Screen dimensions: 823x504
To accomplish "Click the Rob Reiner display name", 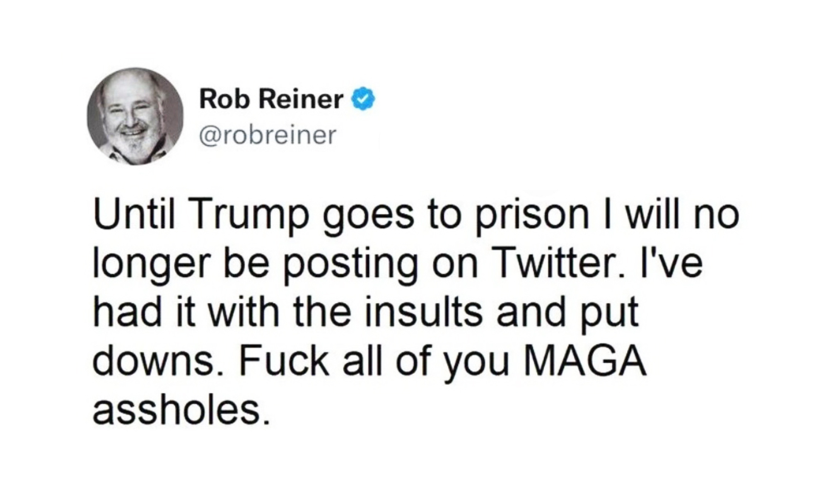I will point(271,101).
